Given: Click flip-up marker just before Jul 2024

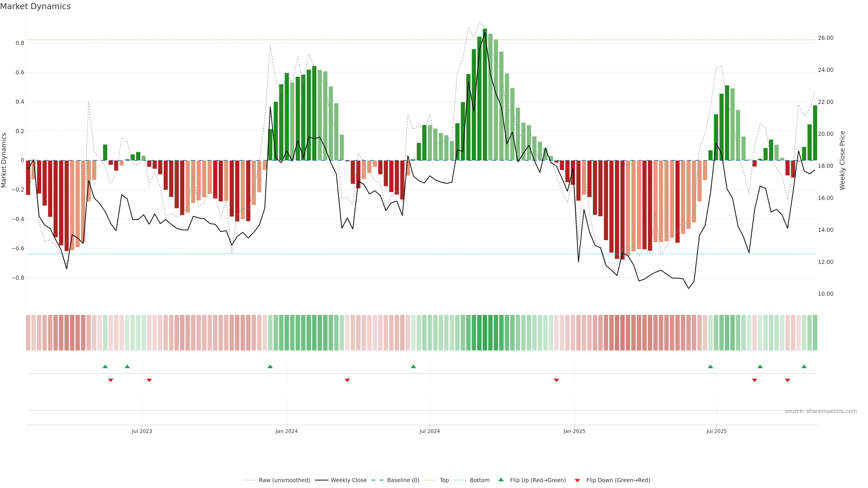Looking at the screenshot, I should coord(413,366).
